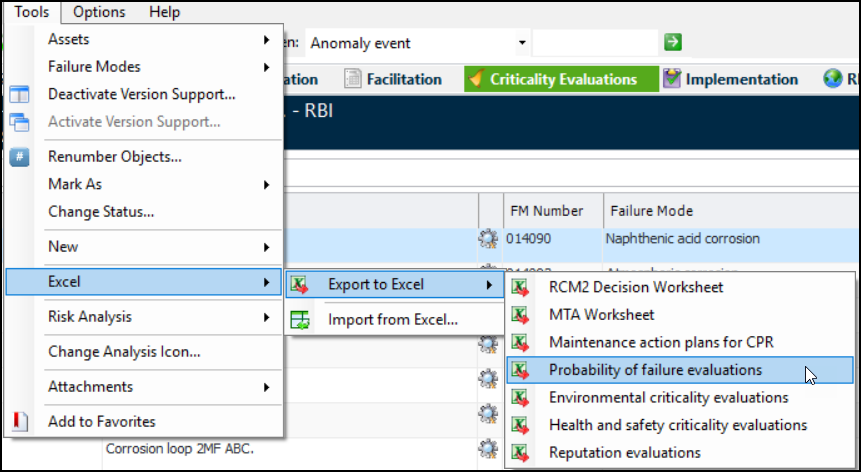Viewport: 861px width, 472px height.
Task: Click the Failure Mode column header
Action: pyautogui.click(x=650, y=211)
